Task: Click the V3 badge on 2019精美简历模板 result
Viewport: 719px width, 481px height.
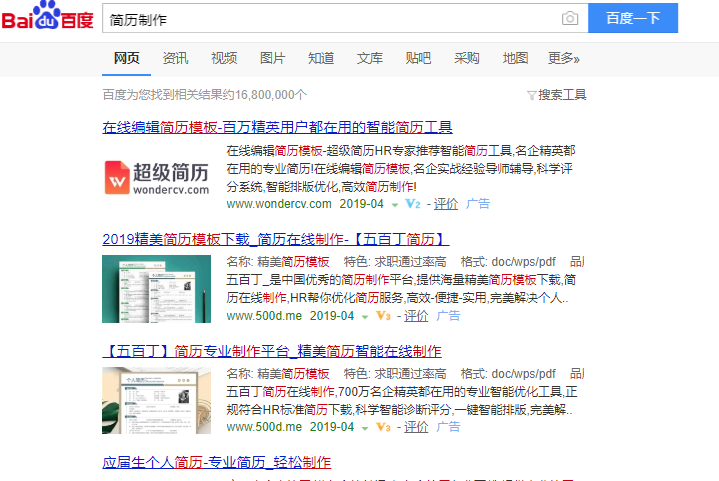Action: point(383,316)
